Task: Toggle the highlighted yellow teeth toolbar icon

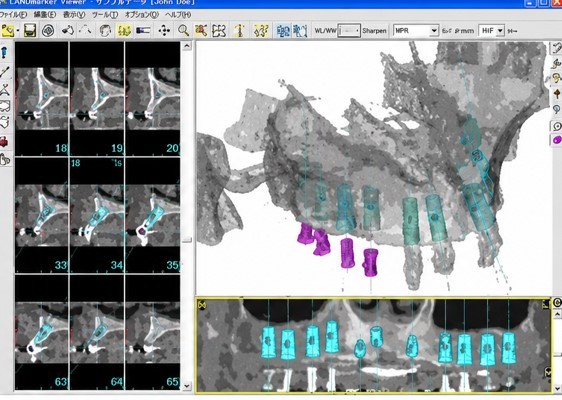Action: tap(124, 30)
